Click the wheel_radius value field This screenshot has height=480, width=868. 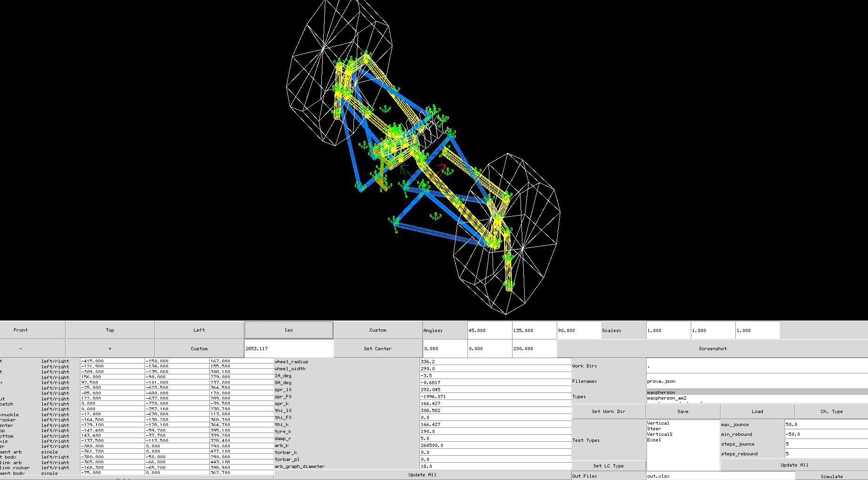[496, 362]
